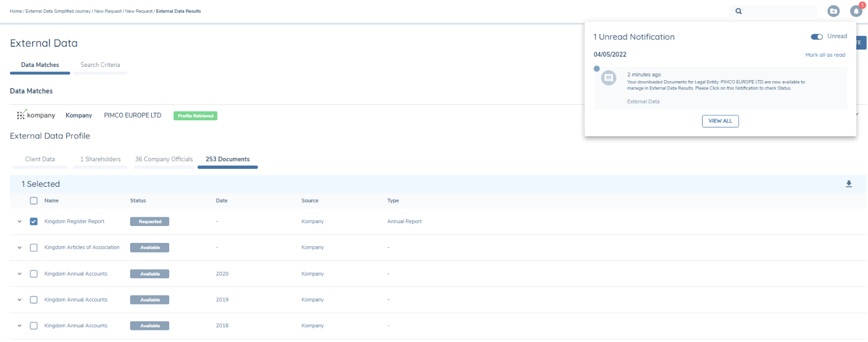This screenshot has height=342, width=868.
Task: Uncheck the Kingdom Register Report checkbox
Action: pos(34,222)
